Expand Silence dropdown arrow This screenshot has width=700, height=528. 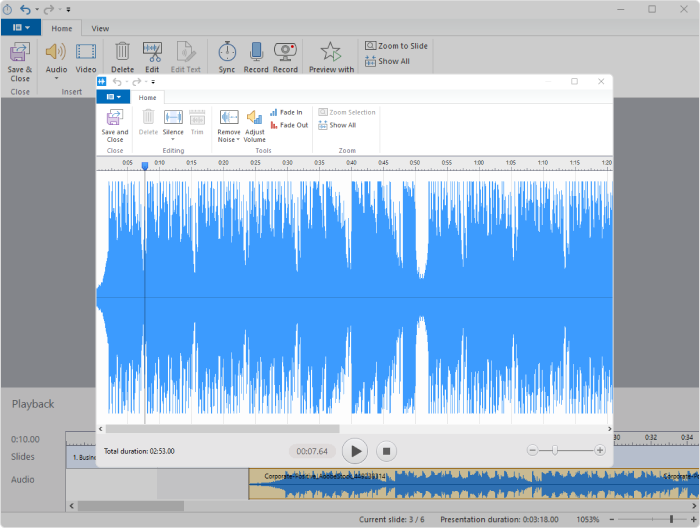[173, 140]
